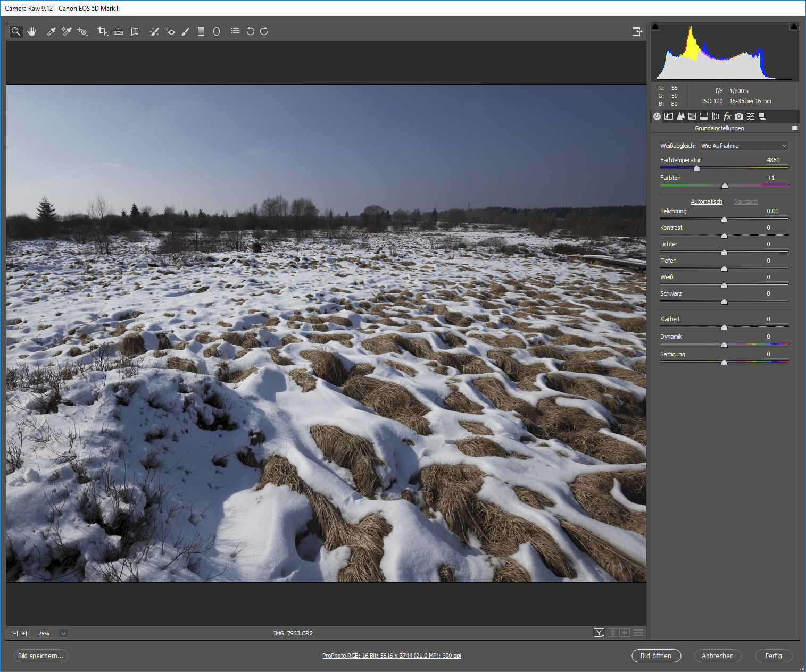806x672 pixels.
Task: Toggle highlight clipping warning in histogram
Action: [x=794, y=26]
